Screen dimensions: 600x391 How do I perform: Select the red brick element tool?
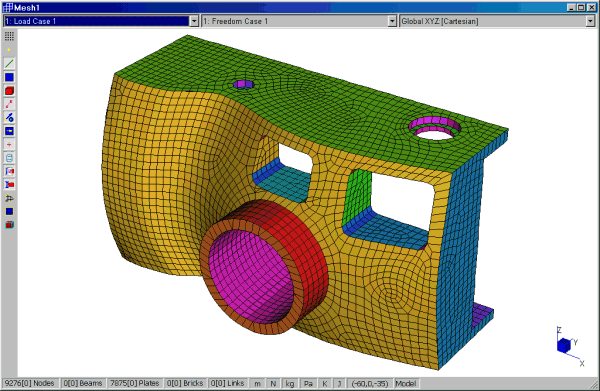(x=9, y=91)
